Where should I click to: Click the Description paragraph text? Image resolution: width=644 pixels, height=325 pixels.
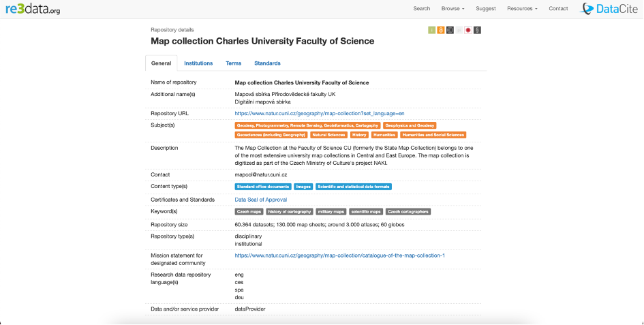pos(354,155)
